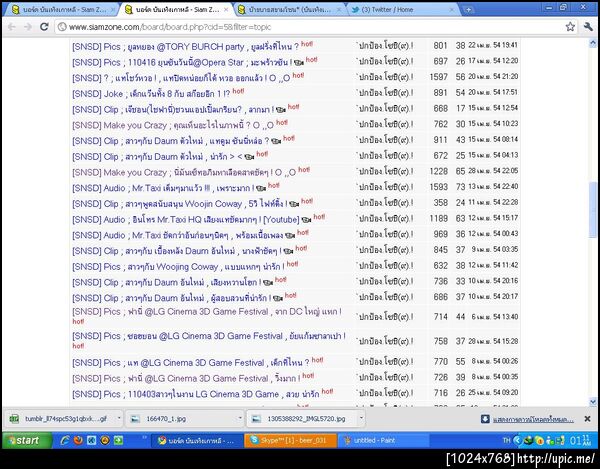Open options arrow for 166470_1.jpg download
Image resolution: width=600 pixels, height=469 pixels.
click(x=240, y=419)
